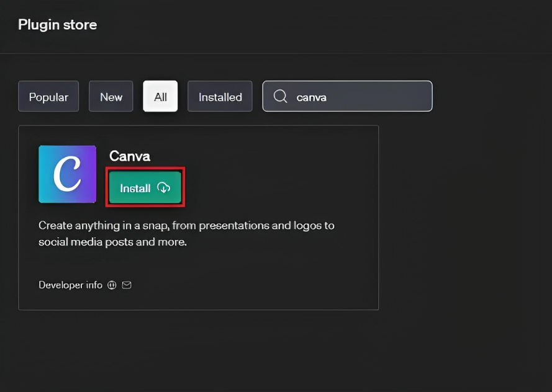Click the Canva plugin title
Image resolution: width=552 pixels, height=392 pixels.
pos(130,156)
